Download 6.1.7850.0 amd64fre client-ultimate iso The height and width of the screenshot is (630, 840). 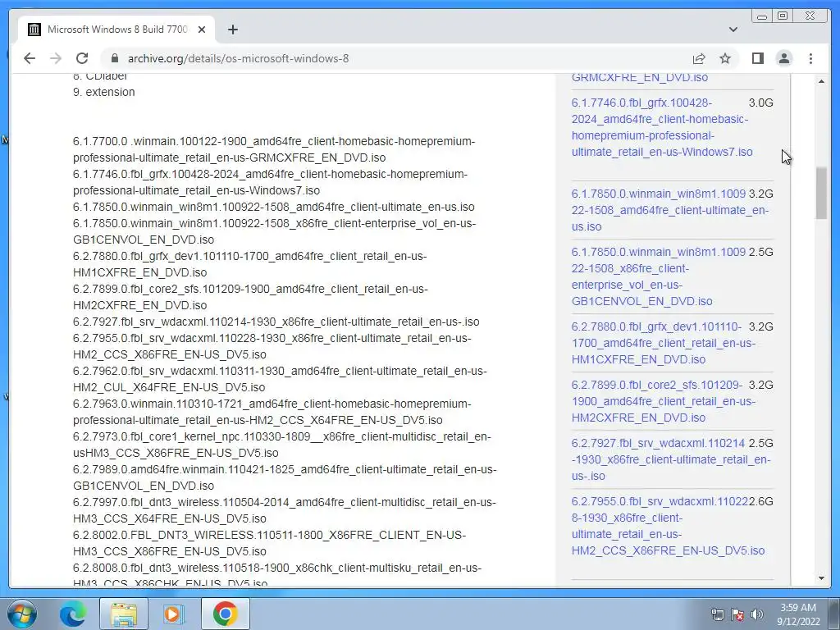coord(669,210)
